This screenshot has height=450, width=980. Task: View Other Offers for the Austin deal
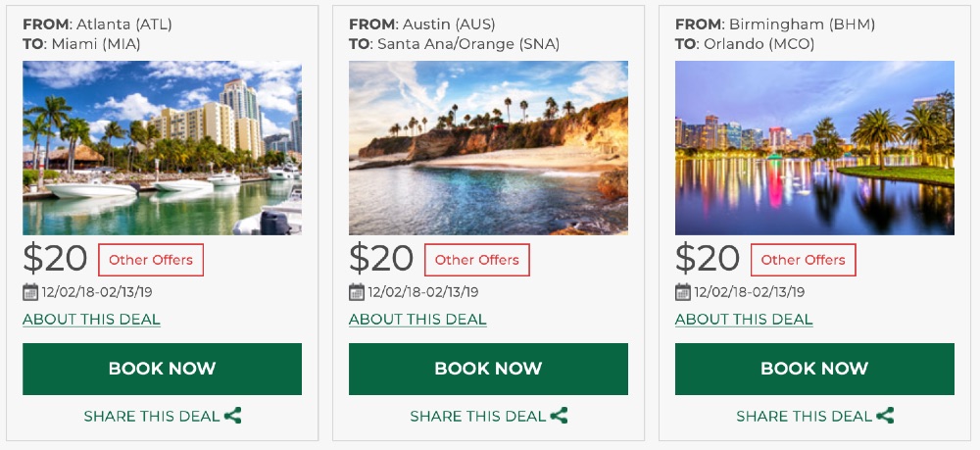tap(477, 260)
